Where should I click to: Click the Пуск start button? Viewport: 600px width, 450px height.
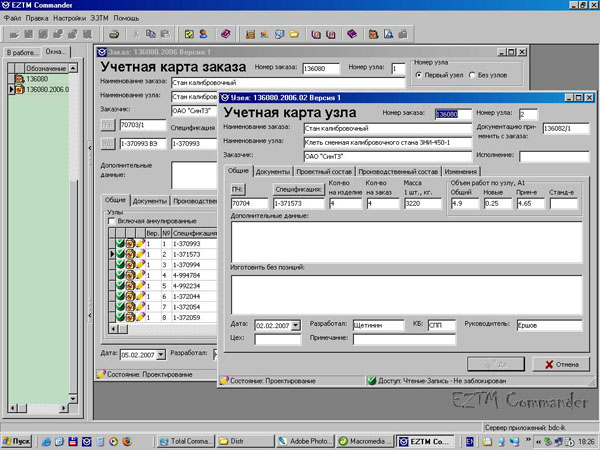click(x=16, y=442)
